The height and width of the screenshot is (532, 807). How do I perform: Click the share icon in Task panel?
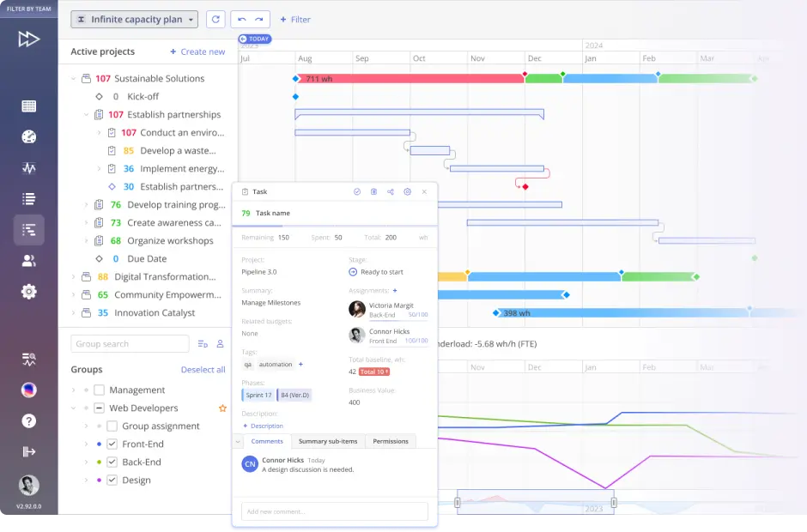tap(391, 192)
